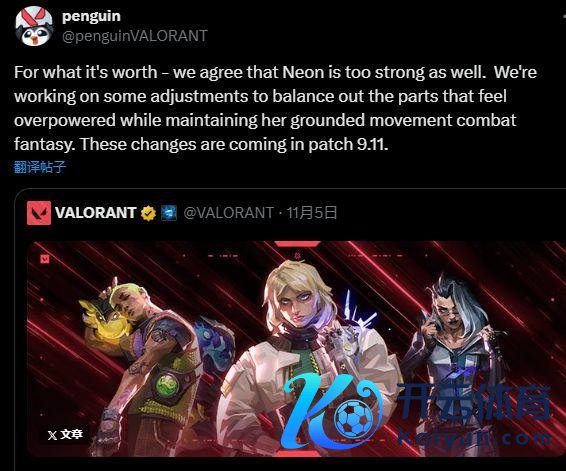This screenshot has width=566, height=471.
Task: Open the @VALORANT handle in quoted post
Action: click(228, 213)
